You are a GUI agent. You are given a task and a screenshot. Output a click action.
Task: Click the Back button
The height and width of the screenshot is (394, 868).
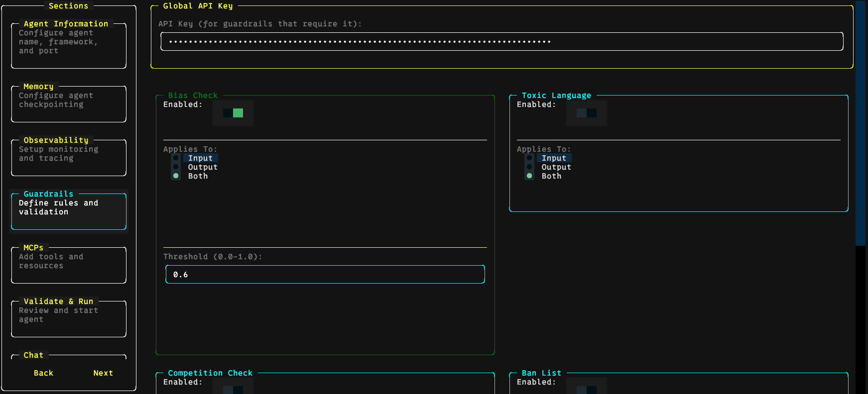[x=43, y=373]
